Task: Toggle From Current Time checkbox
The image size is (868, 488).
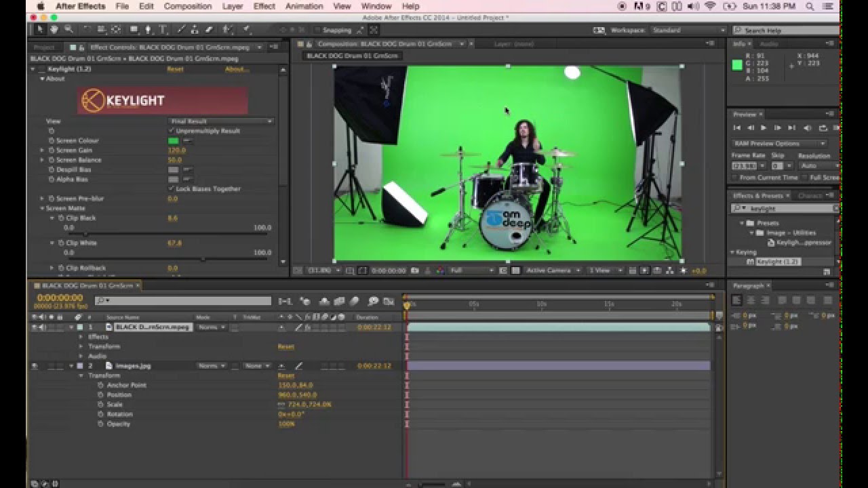Action: point(734,178)
